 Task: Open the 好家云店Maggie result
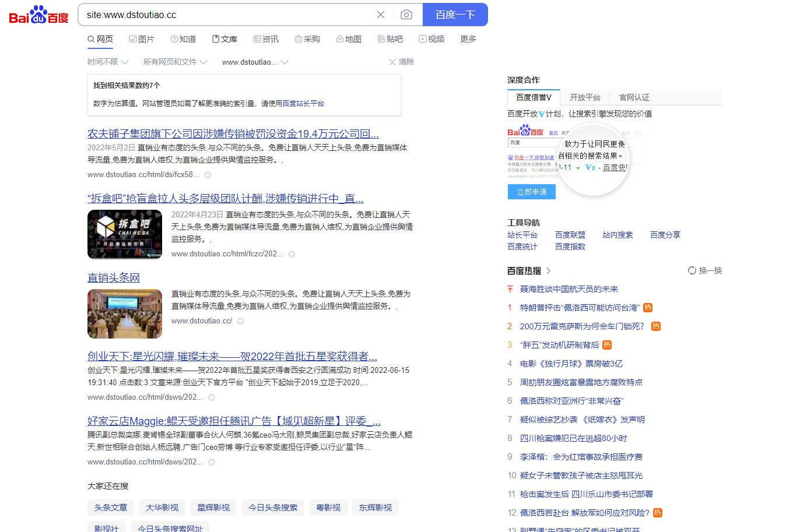234,421
